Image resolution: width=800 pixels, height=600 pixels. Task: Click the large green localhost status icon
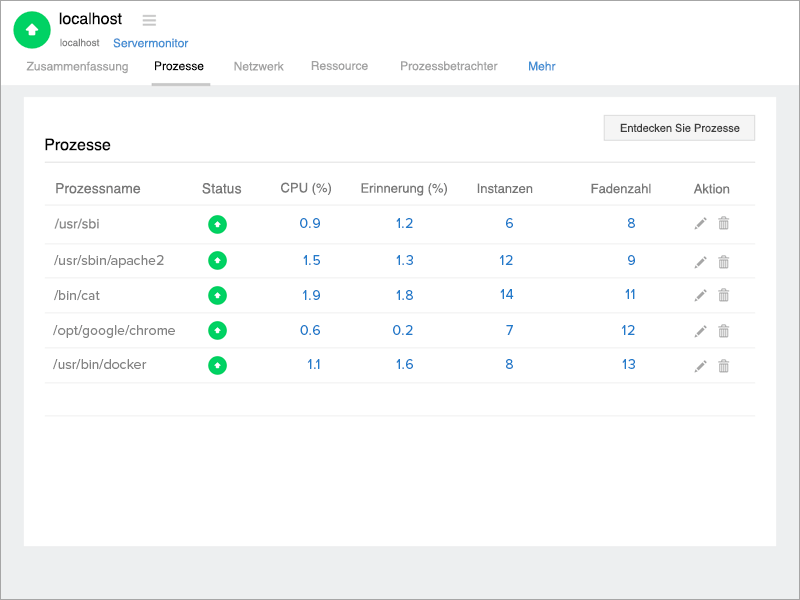tap(32, 30)
